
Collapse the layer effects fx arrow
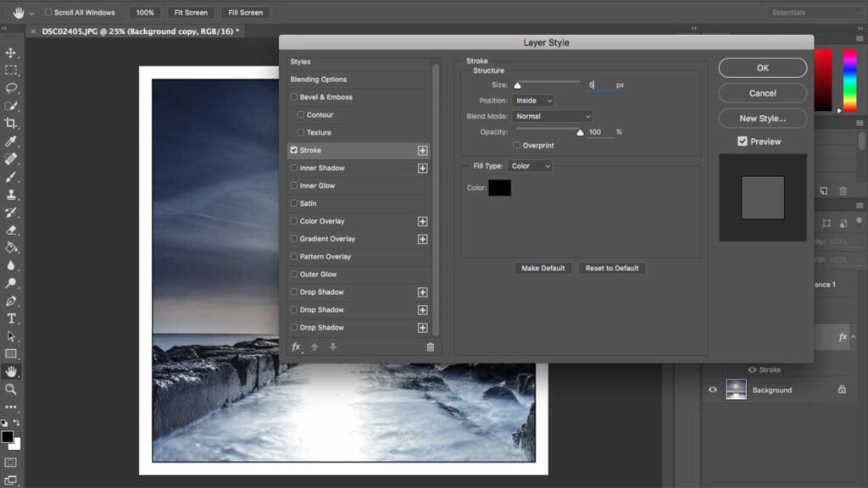tap(854, 336)
